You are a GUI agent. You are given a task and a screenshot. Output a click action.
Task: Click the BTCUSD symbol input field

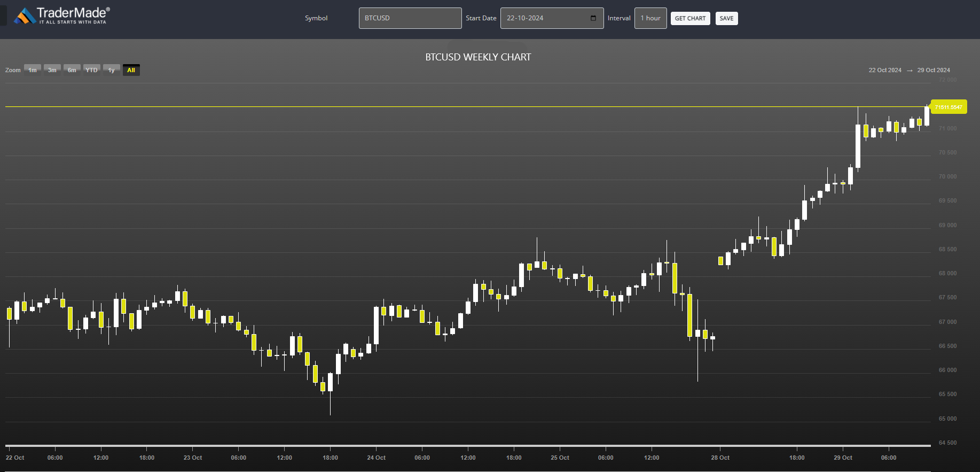pyautogui.click(x=410, y=18)
